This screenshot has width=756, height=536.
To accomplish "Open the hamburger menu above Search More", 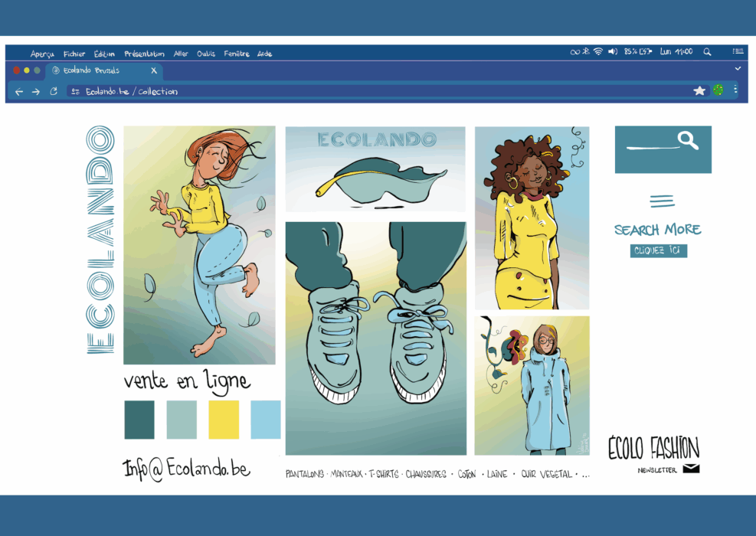I will click(662, 201).
